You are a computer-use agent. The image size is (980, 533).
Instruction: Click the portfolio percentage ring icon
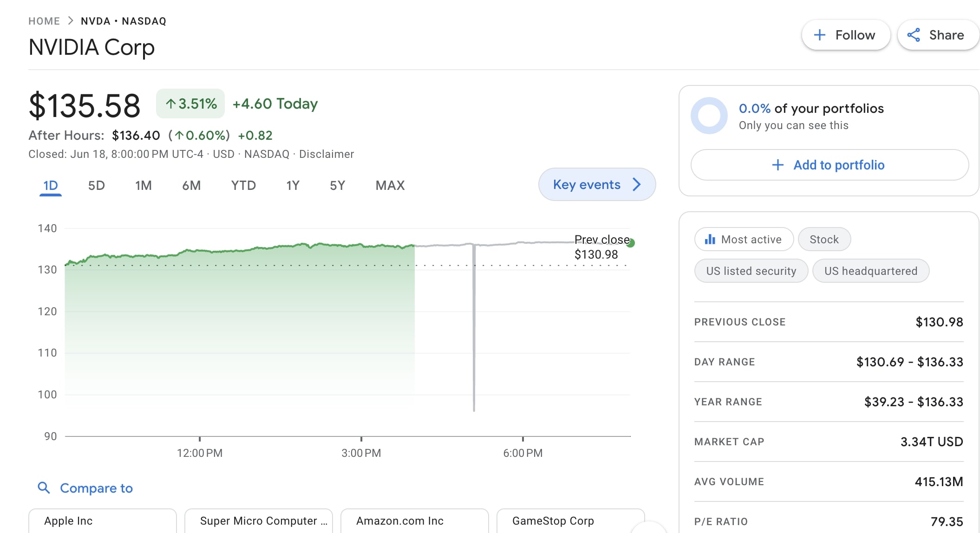tap(709, 116)
